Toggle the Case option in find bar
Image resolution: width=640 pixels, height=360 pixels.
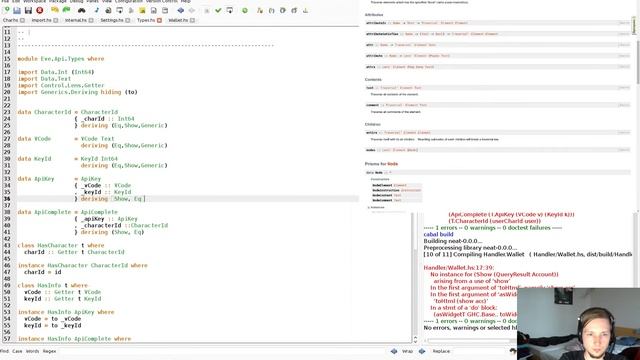17,351
